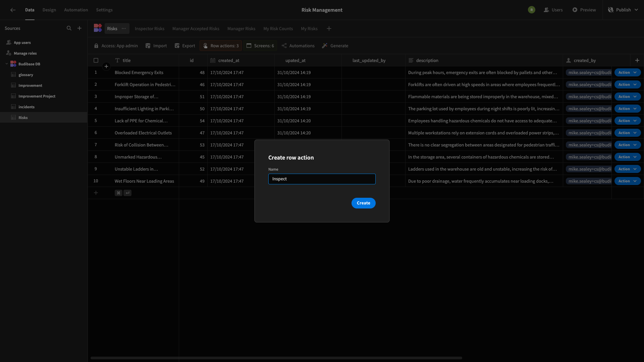Select the Risks table in sidebar
The width and height of the screenshot is (644, 362).
coord(44,118)
